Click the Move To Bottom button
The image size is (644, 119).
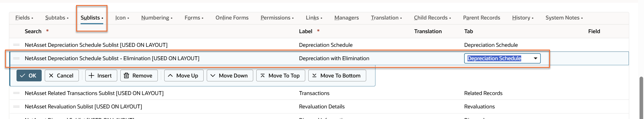(x=337, y=76)
